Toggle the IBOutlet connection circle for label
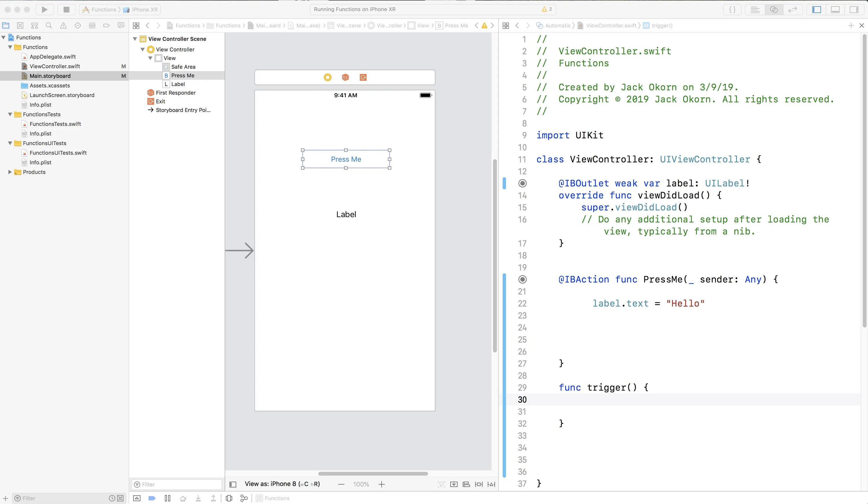Screen dimensions: 868x504 coord(522,184)
